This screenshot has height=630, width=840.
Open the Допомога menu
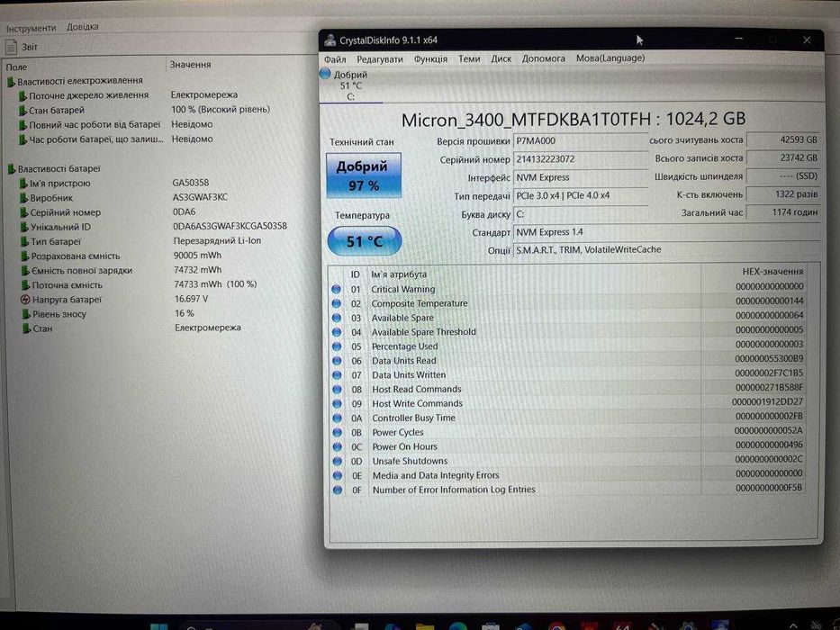pos(543,58)
